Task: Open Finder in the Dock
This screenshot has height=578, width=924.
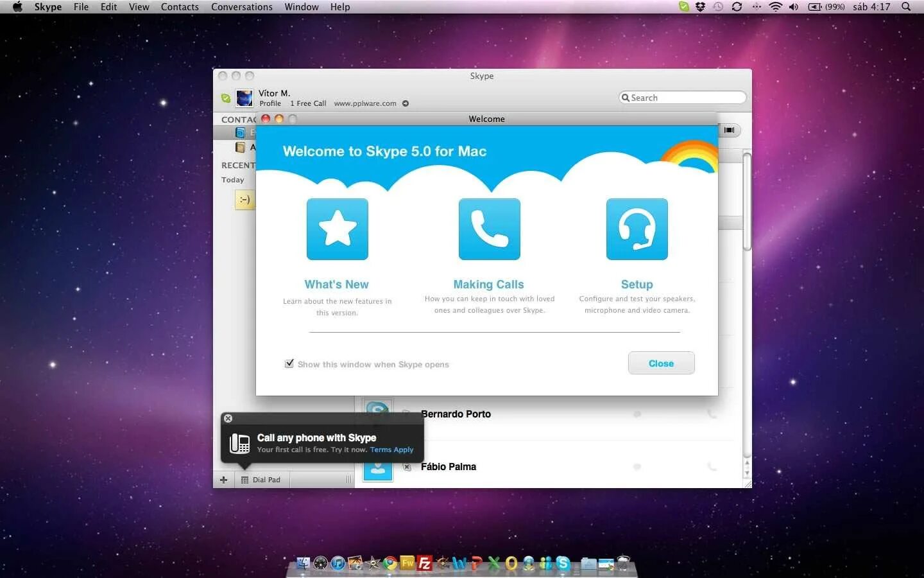Action: click(x=303, y=563)
